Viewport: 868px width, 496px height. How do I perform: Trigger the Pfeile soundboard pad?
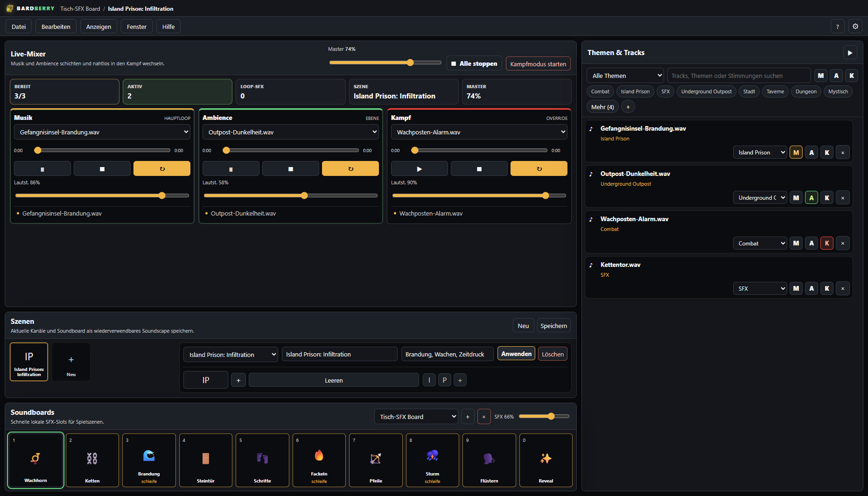point(376,460)
